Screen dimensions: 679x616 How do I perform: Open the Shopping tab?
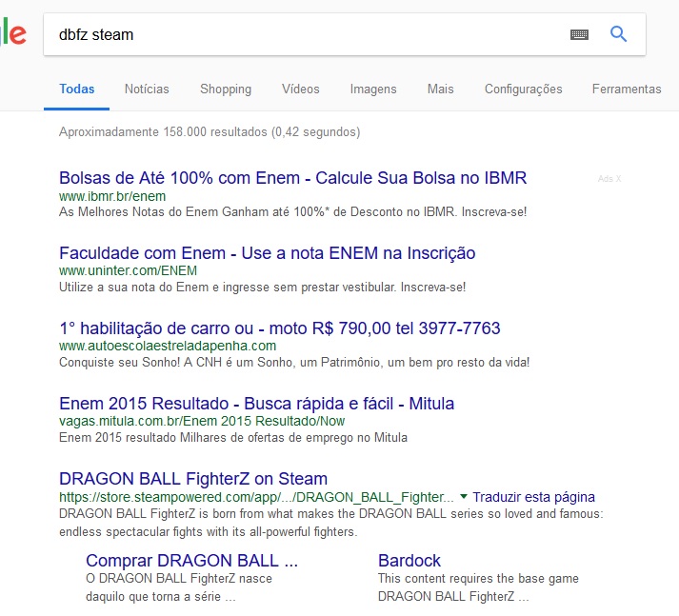(x=226, y=89)
